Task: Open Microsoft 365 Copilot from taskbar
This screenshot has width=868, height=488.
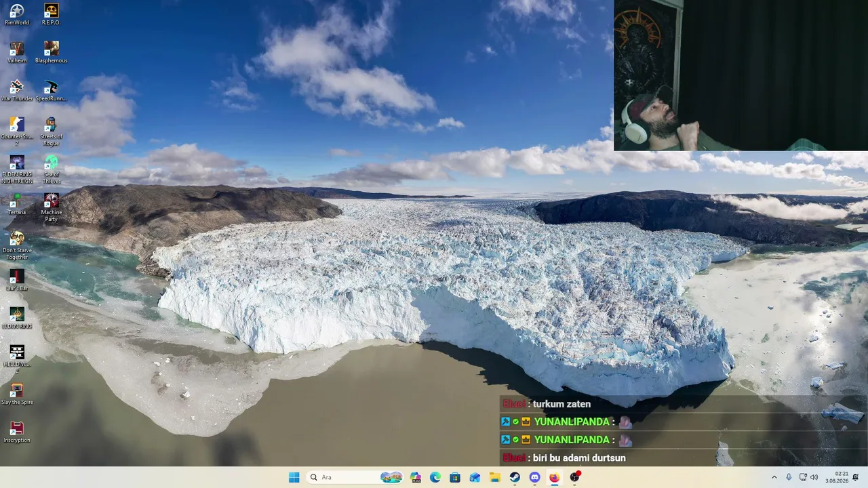Action: [416, 477]
